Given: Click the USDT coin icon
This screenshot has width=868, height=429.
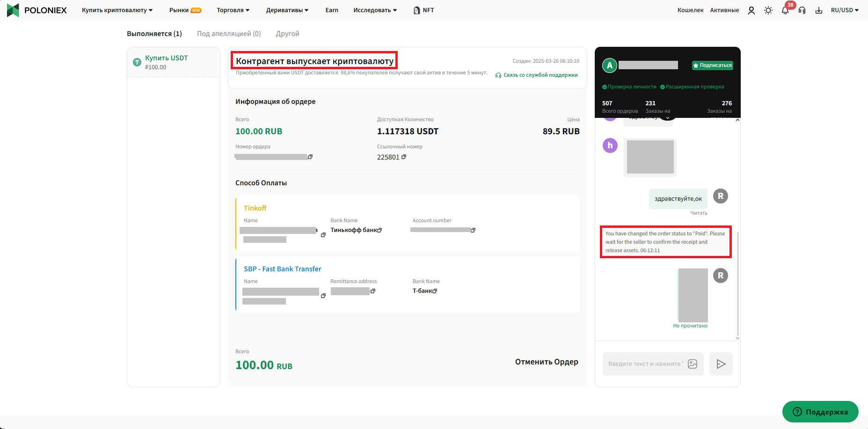Looking at the screenshot, I should pos(137,62).
